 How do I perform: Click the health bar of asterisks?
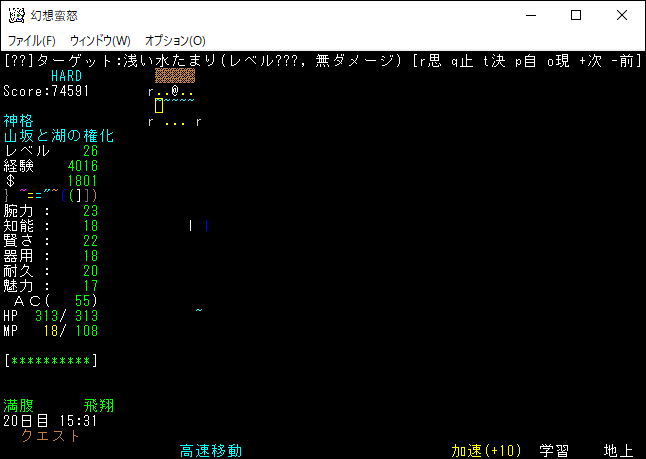pyautogui.click(x=50, y=359)
